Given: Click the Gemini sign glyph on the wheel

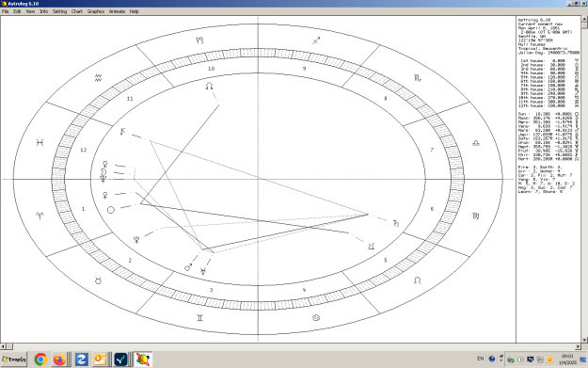Looking at the screenshot, I should point(199,318).
